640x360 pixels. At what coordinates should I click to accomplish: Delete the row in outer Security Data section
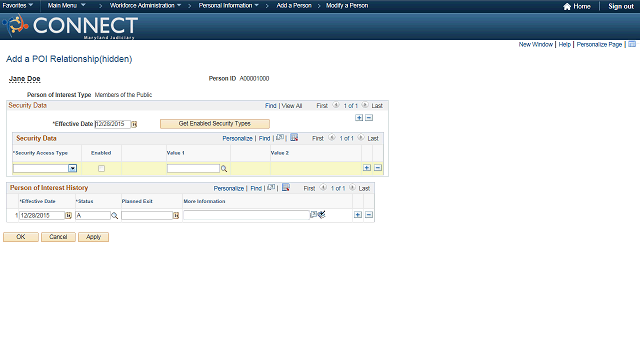(x=369, y=118)
